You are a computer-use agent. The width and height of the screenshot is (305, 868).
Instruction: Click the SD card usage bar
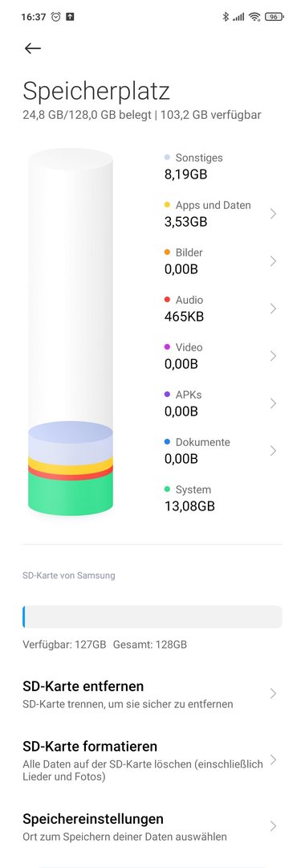pyautogui.click(x=152, y=616)
